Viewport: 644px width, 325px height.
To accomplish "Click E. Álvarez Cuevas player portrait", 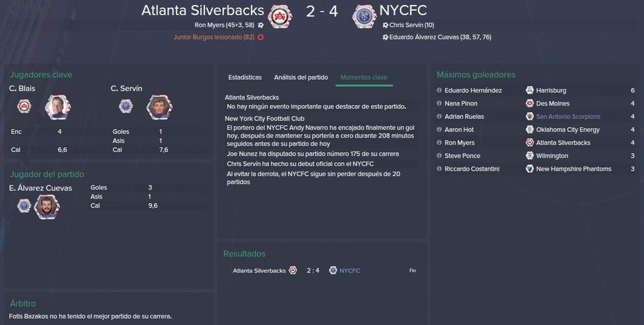I will click(x=47, y=206).
